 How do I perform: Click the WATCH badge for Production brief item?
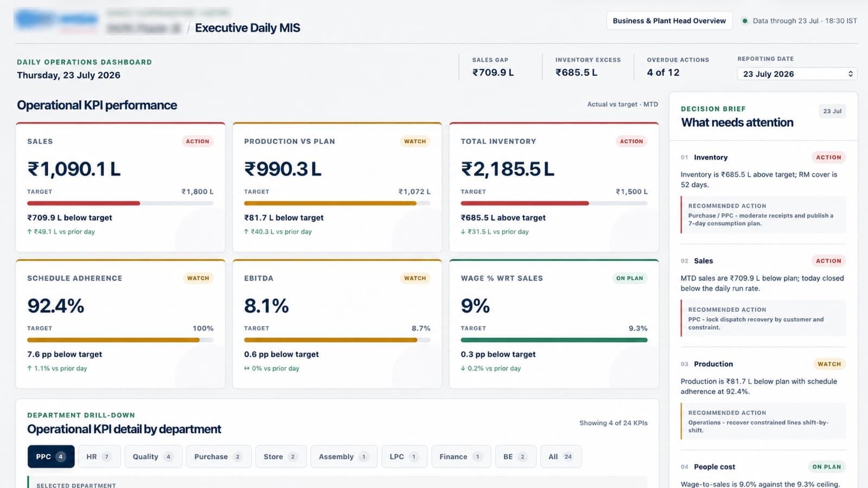tap(829, 364)
